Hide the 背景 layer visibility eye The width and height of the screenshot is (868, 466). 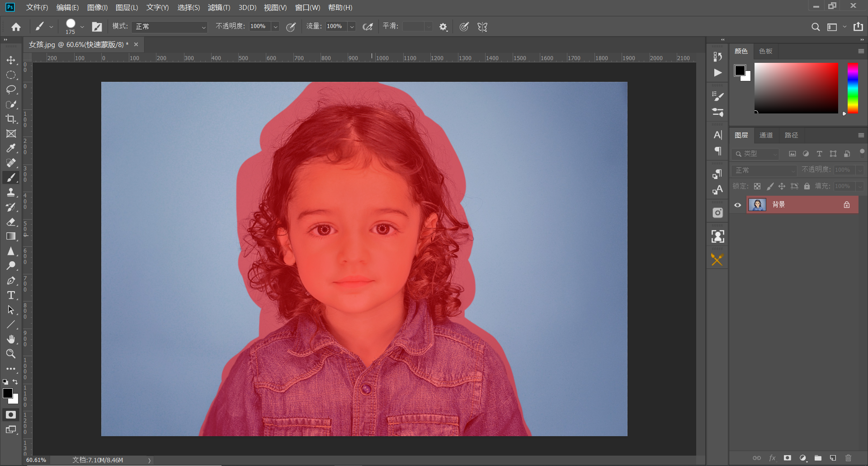(738, 205)
